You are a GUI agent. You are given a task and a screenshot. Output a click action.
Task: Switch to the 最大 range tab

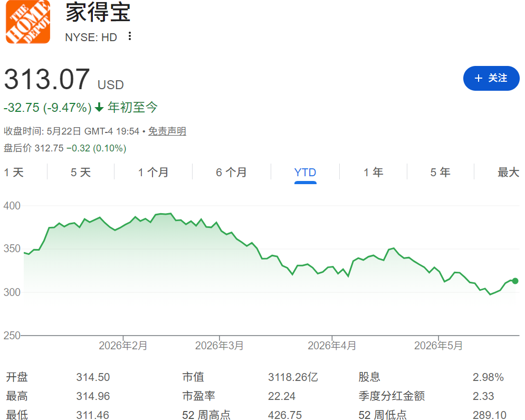[x=508, y=173]
